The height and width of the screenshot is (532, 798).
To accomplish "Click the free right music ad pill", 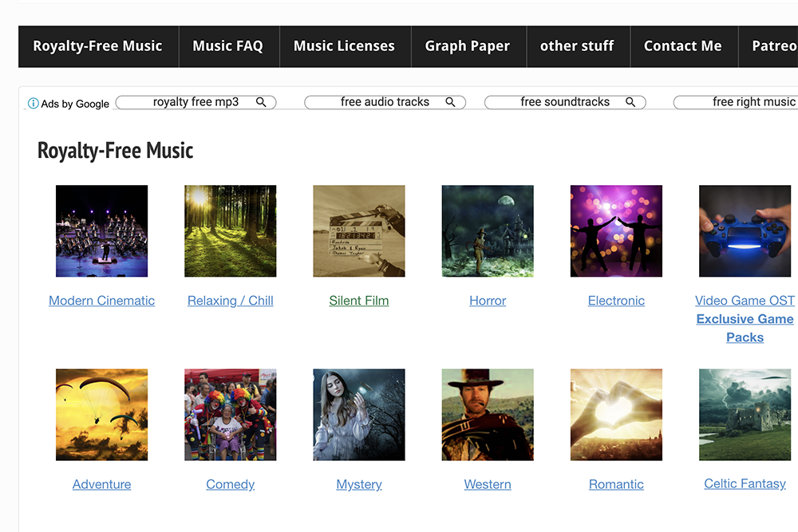I will pos(736,102).
